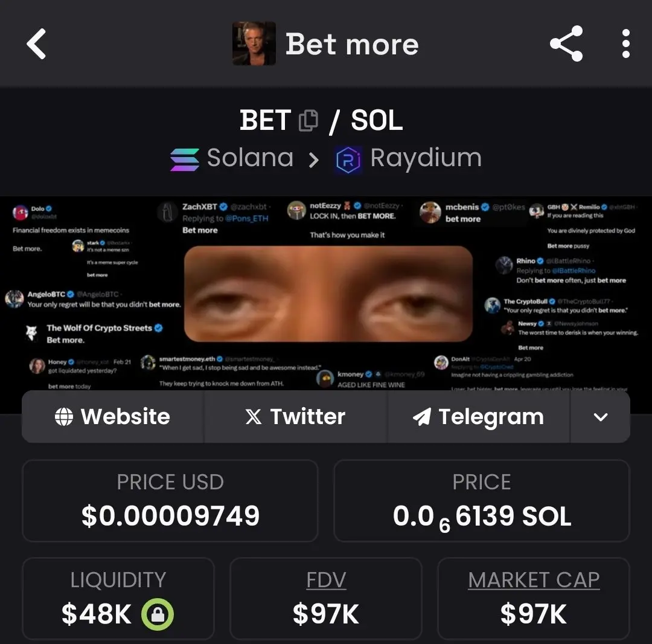
Task: Open the three-dot overflow menu
Action: tap(626, 43)
